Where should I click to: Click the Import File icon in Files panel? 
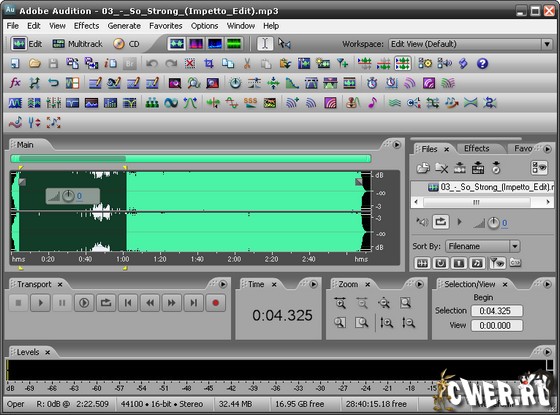point(423,168)
